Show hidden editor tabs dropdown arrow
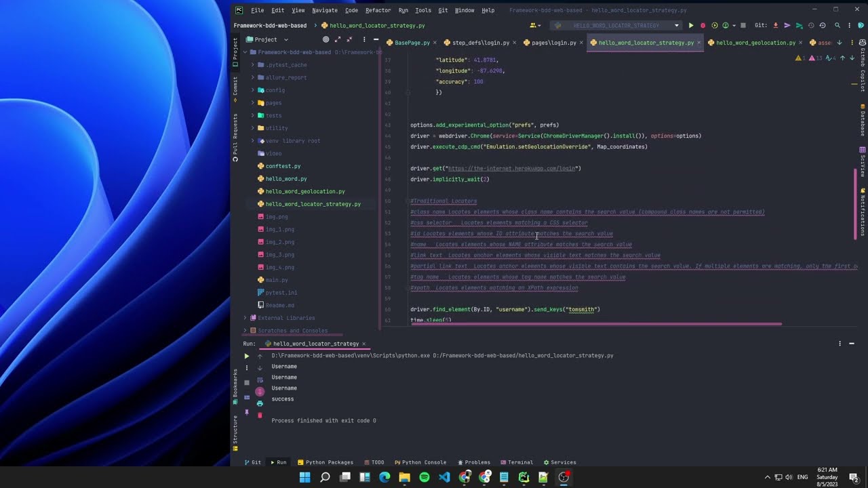The image size is (868, 488). pyautogui.click(x=840, y=42)
